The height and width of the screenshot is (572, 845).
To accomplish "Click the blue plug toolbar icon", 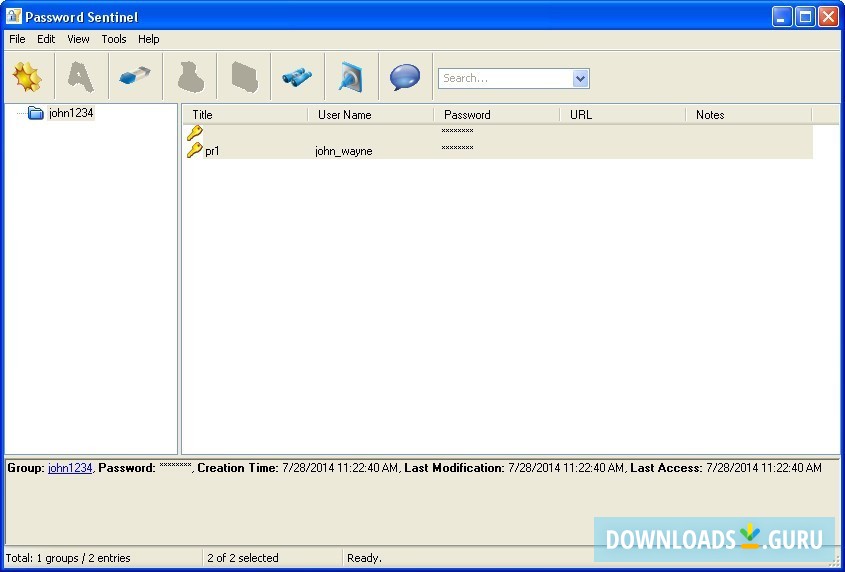I will [351, 77].
